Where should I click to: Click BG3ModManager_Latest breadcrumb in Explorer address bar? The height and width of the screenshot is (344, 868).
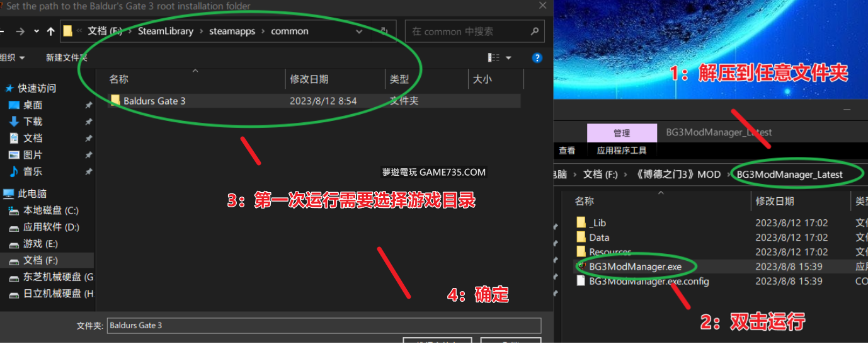[x=789, y=175]
